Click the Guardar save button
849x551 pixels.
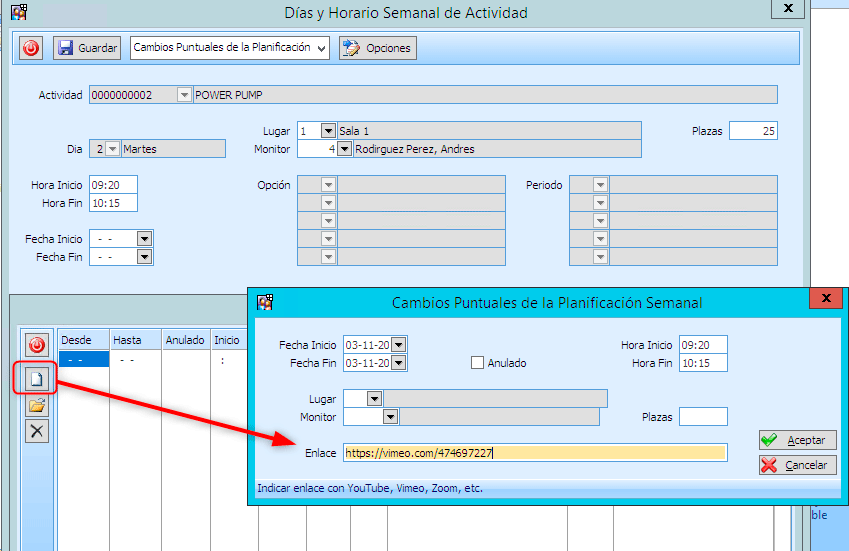click(x=87, y=48)
